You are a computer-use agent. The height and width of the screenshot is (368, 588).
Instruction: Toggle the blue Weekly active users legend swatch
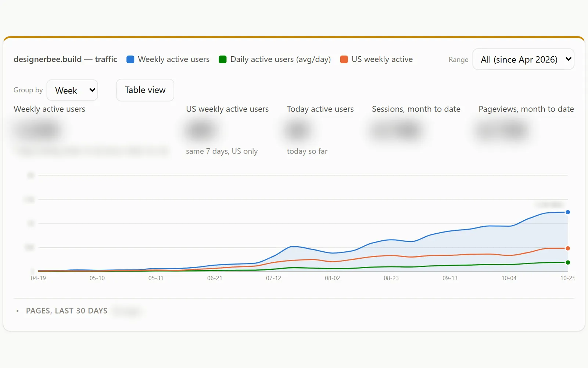click(x=130, y=60)
